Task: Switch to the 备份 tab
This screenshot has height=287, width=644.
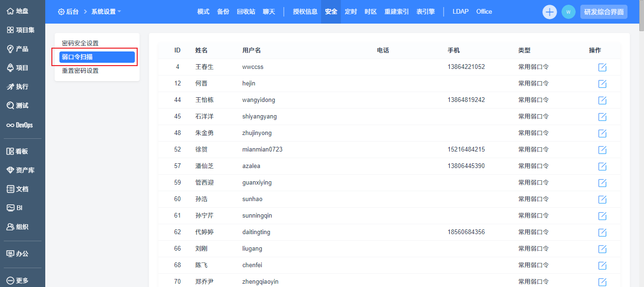Action: 223,12
